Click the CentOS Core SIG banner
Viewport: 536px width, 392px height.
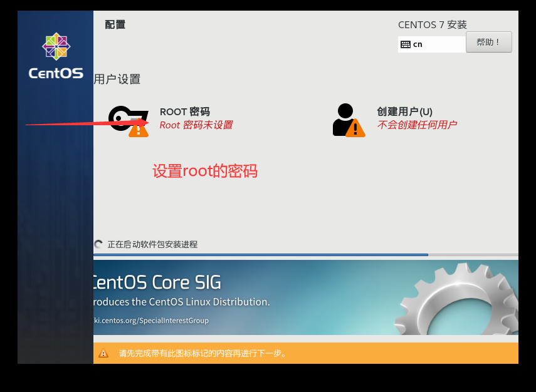point(306,297)
